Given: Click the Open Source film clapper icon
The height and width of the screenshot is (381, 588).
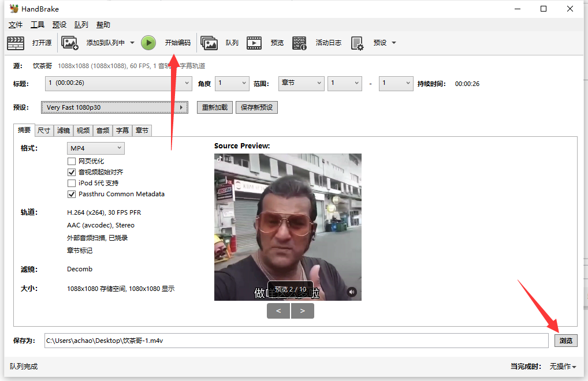Looking at the screenshot, I should (x=16, y=43).
